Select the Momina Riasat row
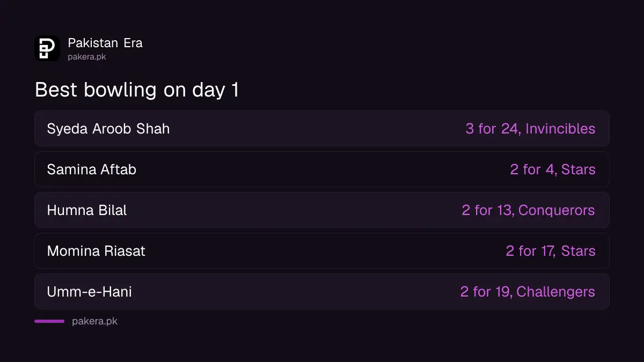The image size is (644, 362). click(322, 251)
